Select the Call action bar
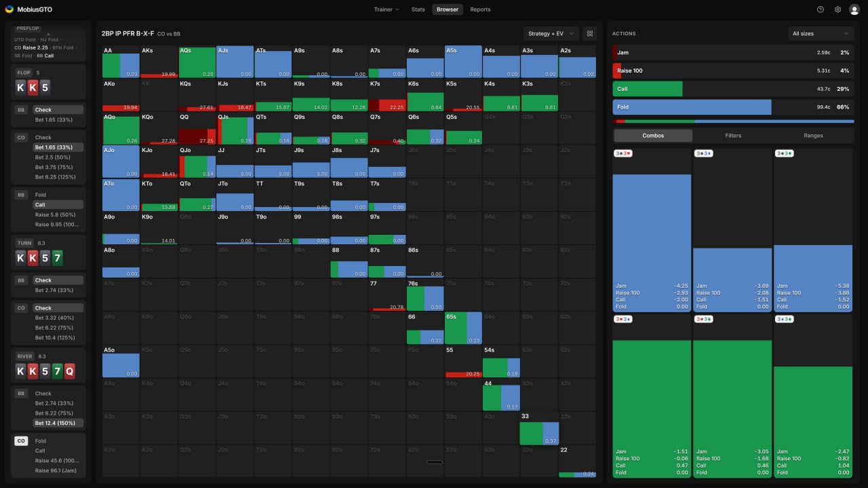 pos(732,89)
